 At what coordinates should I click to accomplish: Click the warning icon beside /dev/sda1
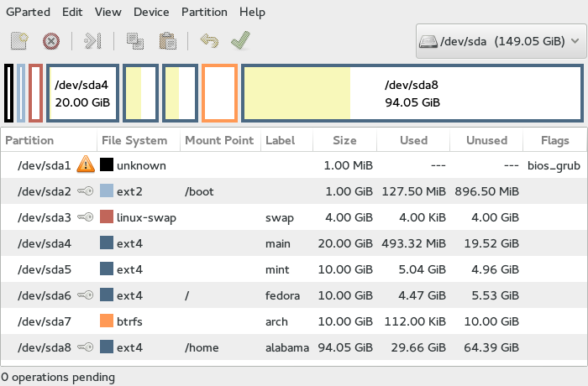point(85,165)
